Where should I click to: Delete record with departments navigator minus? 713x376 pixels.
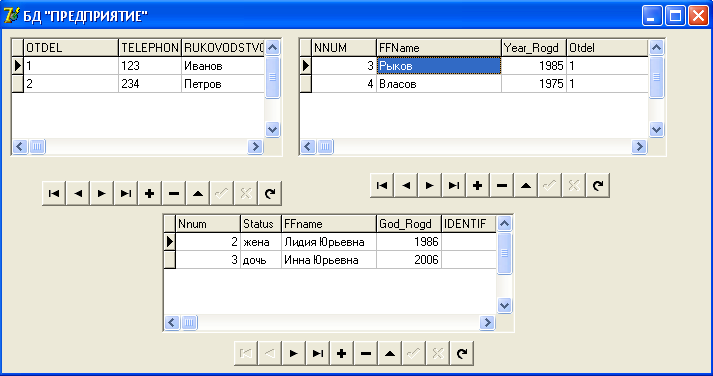point(174,193)
